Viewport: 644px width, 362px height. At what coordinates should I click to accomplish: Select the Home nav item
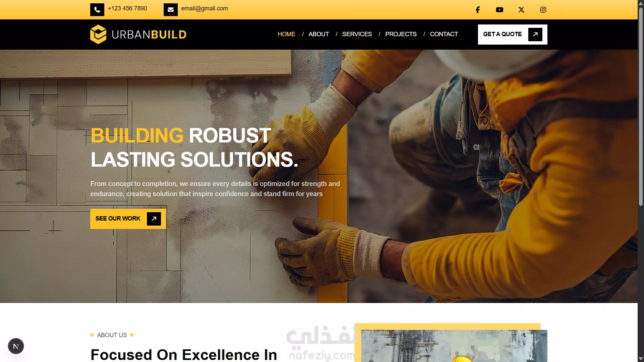point(286,34)
